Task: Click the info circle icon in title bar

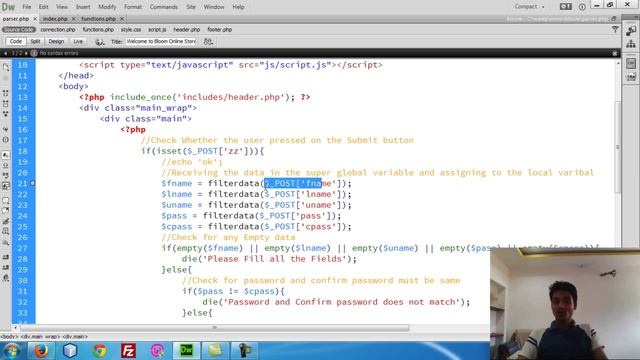Action: [582, 7]
